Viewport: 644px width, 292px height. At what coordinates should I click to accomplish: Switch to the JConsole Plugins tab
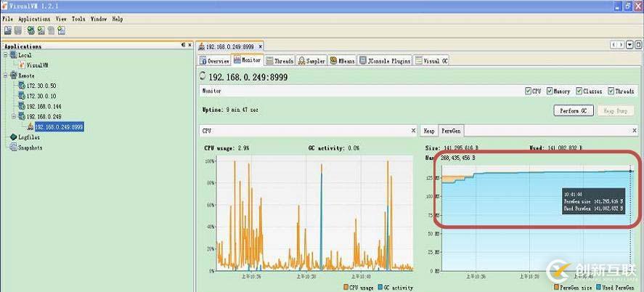click(x=385, y=61)
